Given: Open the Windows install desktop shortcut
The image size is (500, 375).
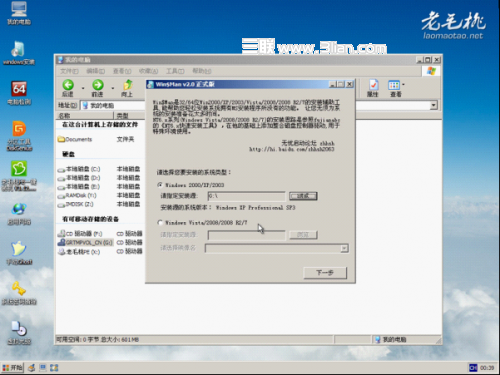Looking at the screenshot, I should pos(19,53).
